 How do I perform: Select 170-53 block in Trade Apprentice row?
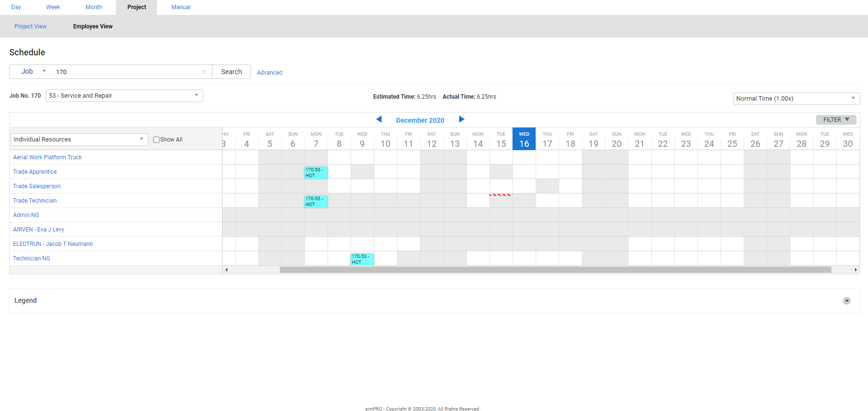(x=316, y=173)
